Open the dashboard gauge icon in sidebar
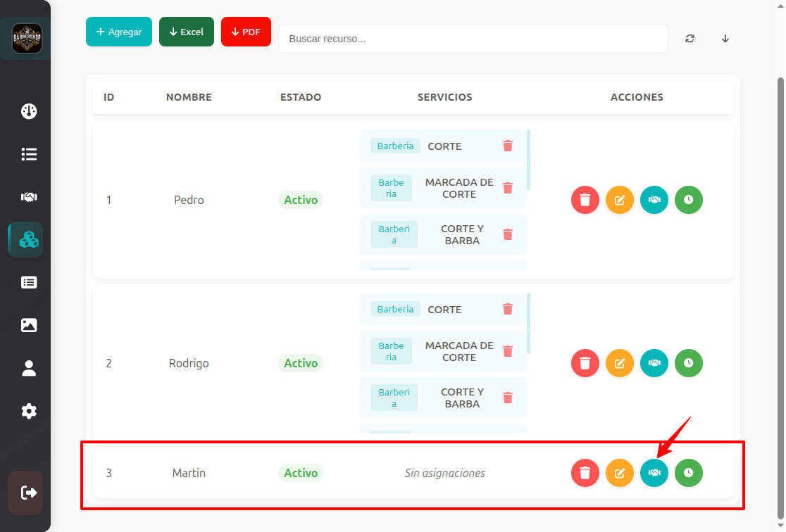Viewport: 786px width, 532px height. (x=29, y=111)
